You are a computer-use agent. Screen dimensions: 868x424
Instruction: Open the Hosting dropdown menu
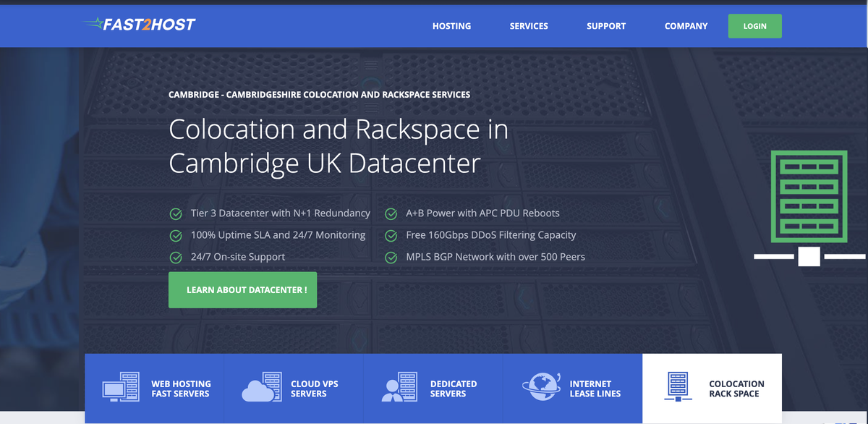coord(451,26)
